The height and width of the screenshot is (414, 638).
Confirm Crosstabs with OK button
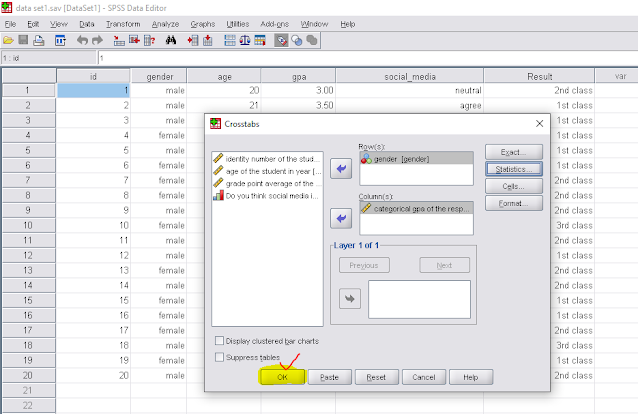point(282,377)
